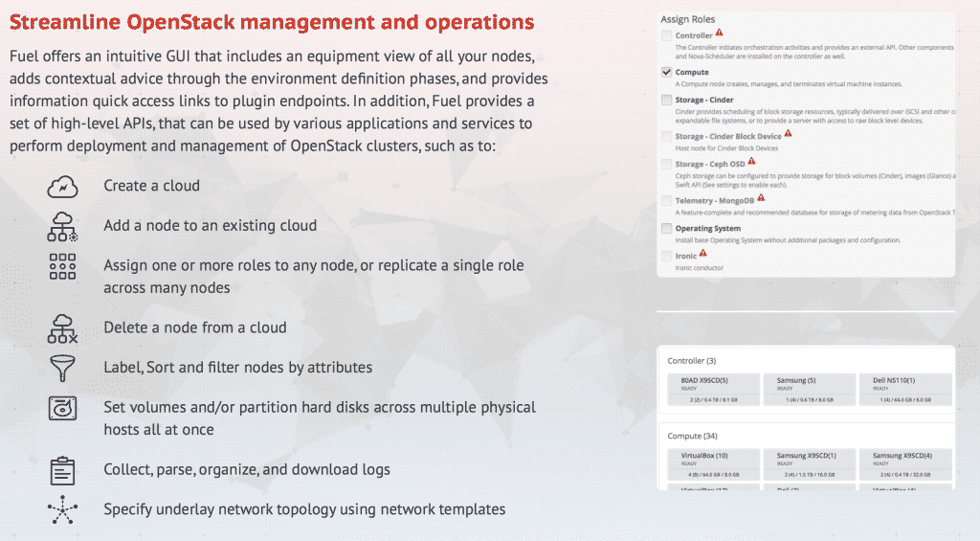This screenshot has width=980, height=541.
Task: Click the funnel filter icon
Action: 62,369
